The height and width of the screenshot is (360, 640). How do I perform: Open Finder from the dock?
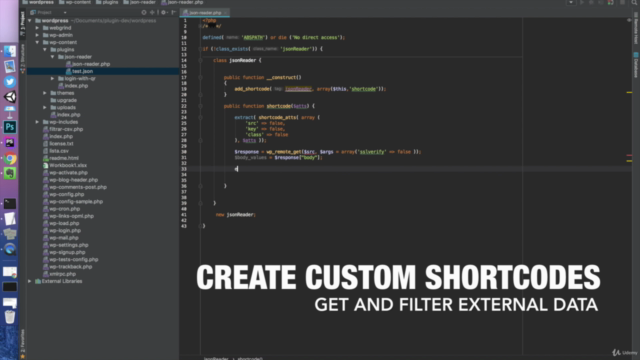coord(10,51)
